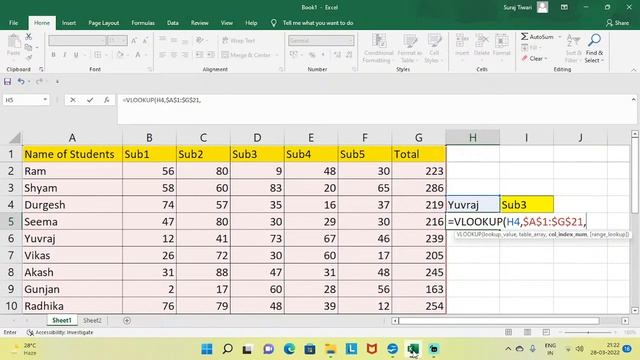Click the user account picture
The image size is (640, 360).
[542, 7]
